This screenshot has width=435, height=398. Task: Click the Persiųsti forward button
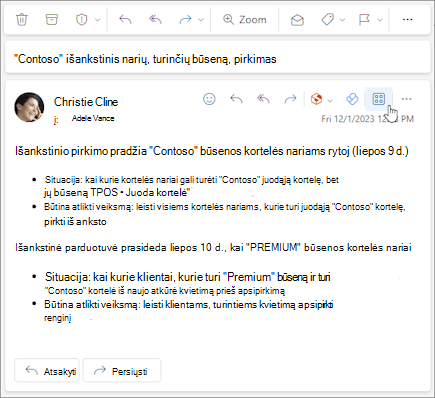click(122, 370)
